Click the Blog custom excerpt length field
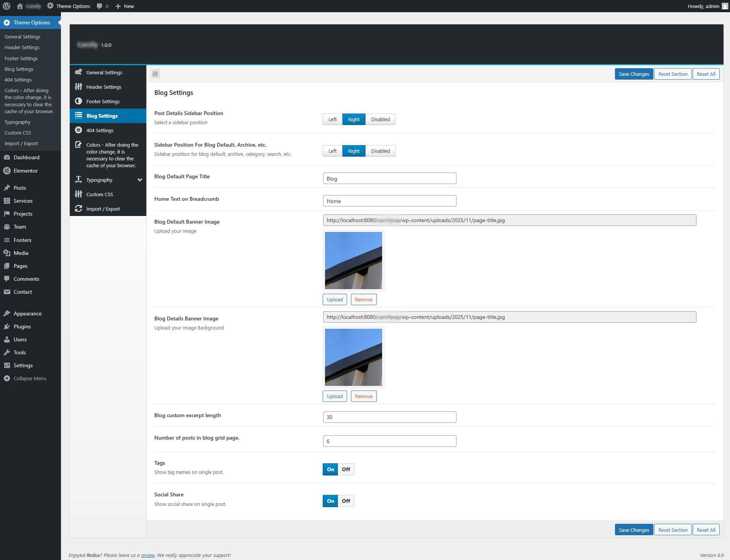 [x=389, y=417]
